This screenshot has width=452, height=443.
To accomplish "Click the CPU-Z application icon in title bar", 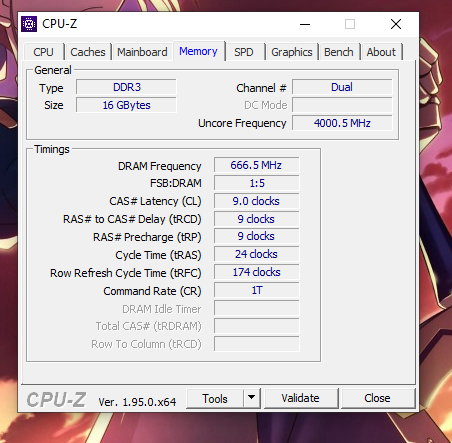I will click(29, 24).
